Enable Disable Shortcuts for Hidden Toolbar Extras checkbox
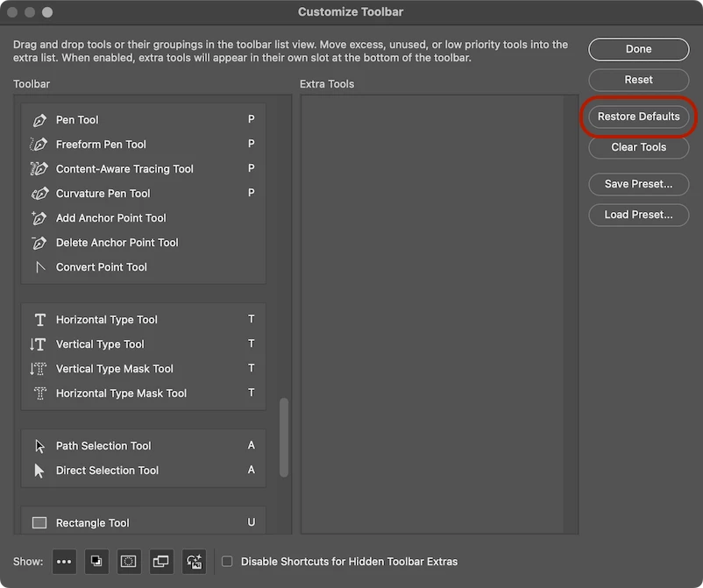This screenshot has width=703, height=588. 227,562
